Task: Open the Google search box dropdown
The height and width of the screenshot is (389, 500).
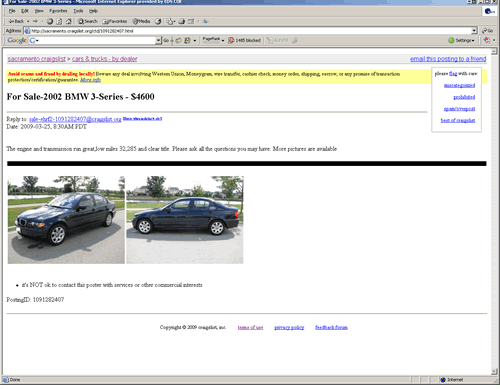Action: pos(158,40)
